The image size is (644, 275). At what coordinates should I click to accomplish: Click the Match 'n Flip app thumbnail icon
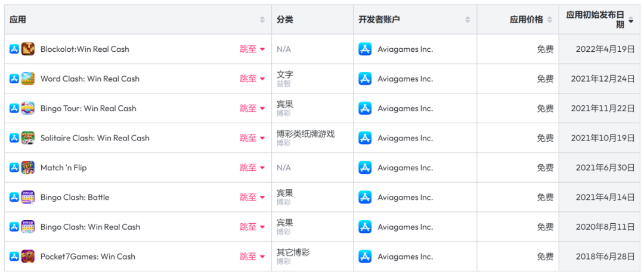28,168
